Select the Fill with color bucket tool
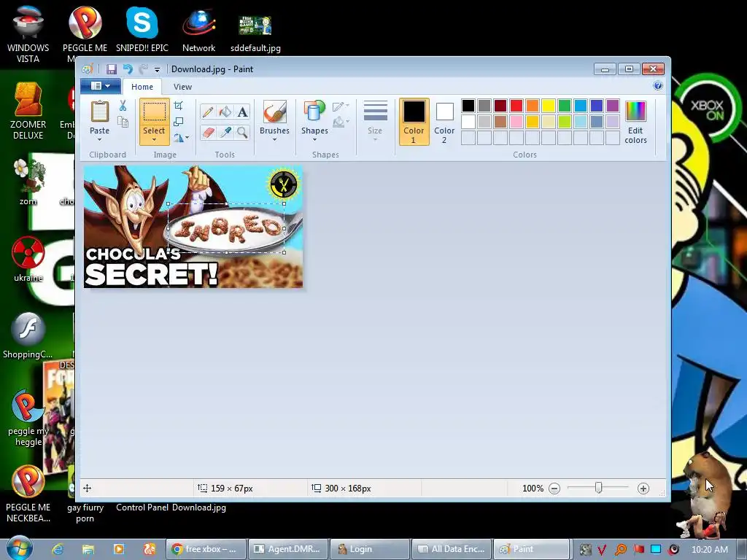The height and width of the screenshot is (560, 747). tap(225, 112)
